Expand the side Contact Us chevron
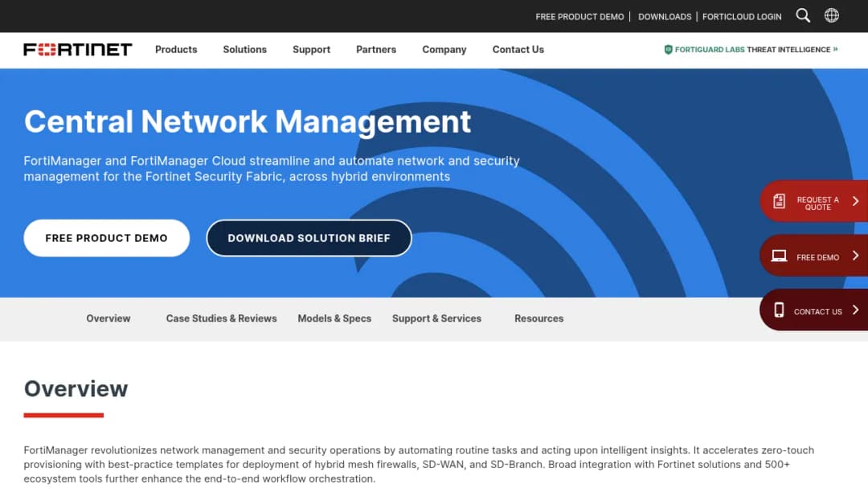868x489 pixels. pos(855,310)
